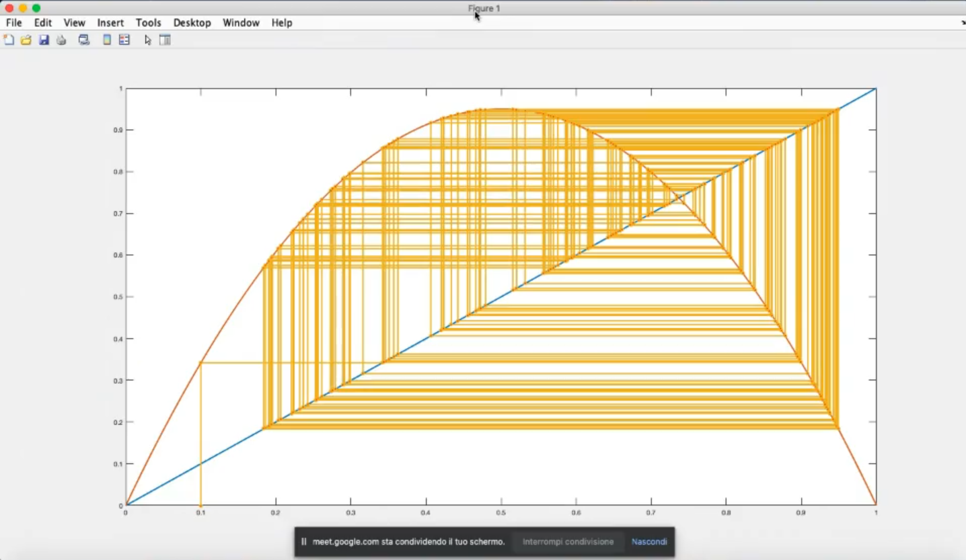Save the figure with the floppy disk icon
This screenshot has width=966, height=560.
point(44,40)
